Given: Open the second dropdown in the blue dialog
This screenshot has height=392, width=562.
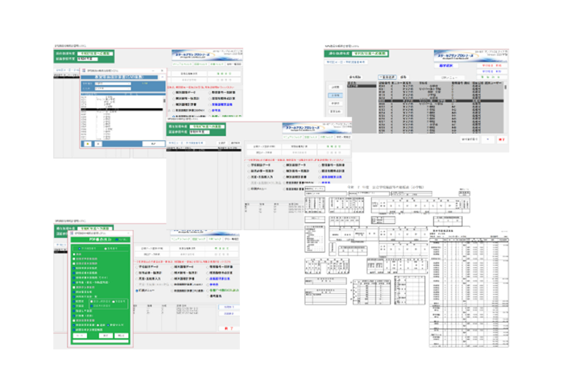Looking at the screenshot, I should coord(112,88).
